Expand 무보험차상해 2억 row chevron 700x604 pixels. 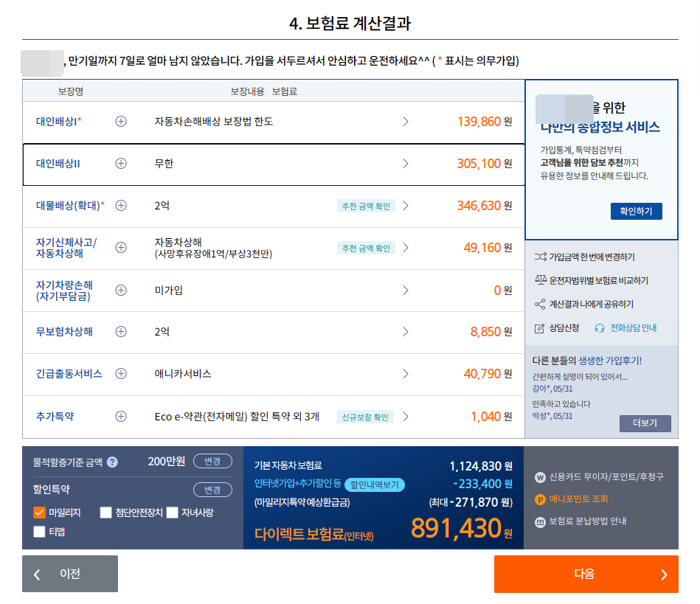(406, 331)
